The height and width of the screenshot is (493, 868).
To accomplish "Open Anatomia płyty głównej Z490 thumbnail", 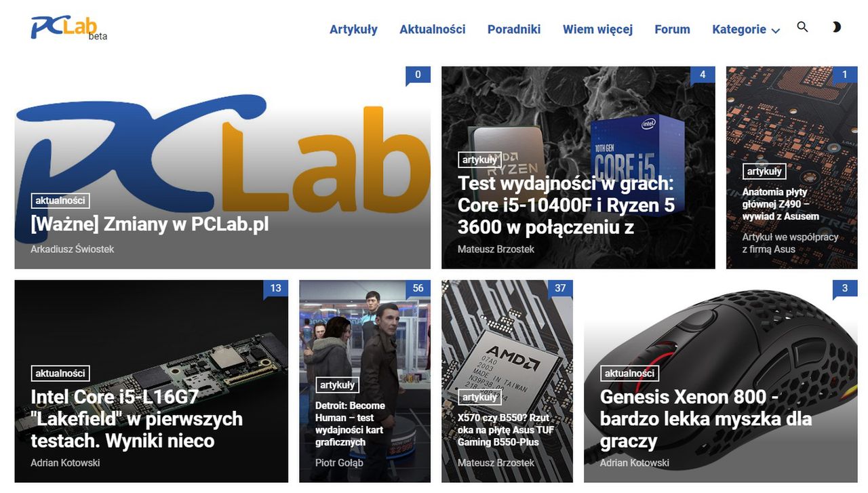I will pos(791,167).
